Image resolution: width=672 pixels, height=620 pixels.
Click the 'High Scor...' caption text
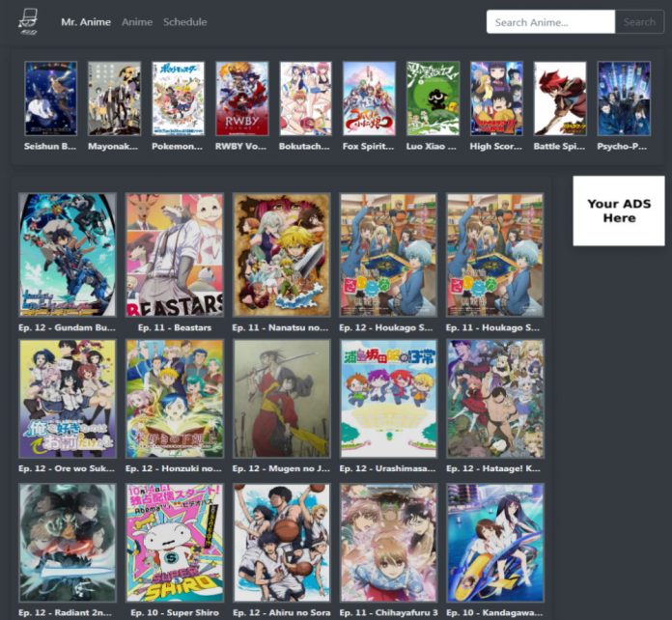496,146
